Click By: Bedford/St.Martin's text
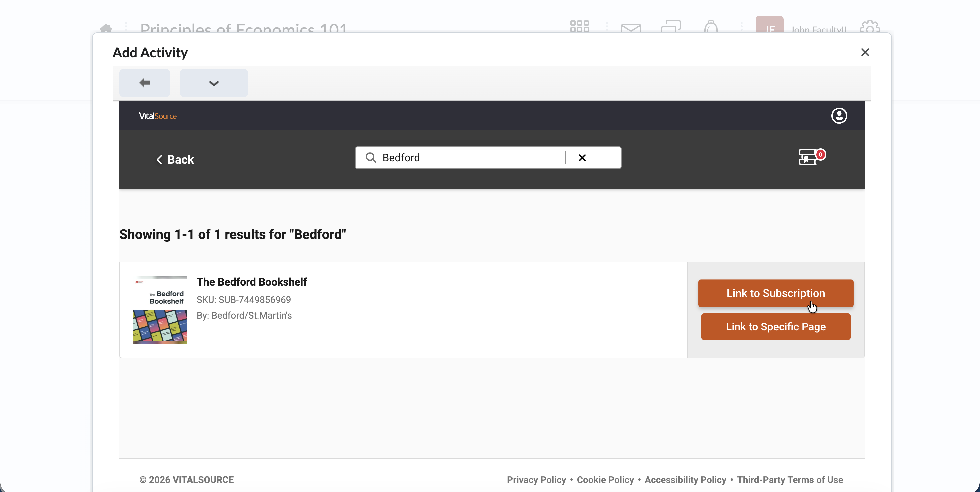980x492 pixels. tap(244, 315)
